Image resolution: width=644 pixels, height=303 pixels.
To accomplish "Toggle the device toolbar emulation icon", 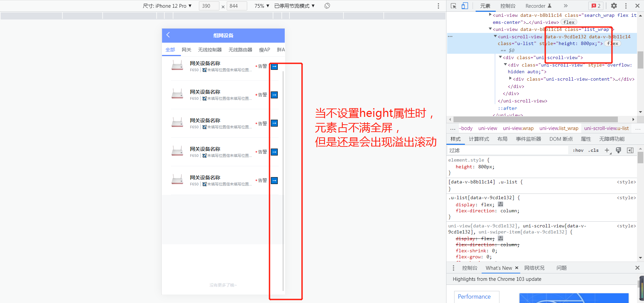I will [x=464, y=6].
